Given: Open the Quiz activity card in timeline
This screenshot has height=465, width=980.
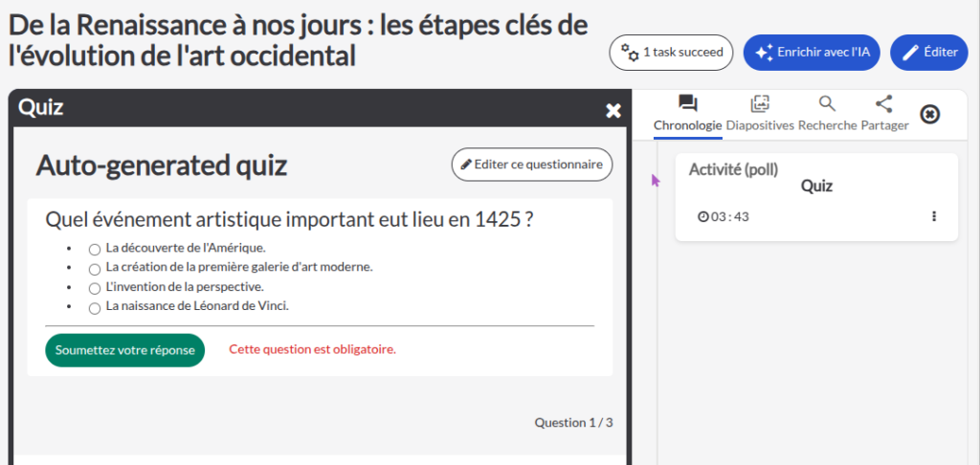Looking at the screenshot, I should coord(815,187).
